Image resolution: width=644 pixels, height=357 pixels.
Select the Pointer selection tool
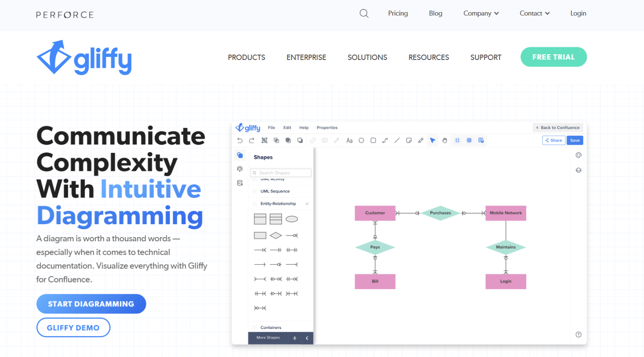pyautogui.click(x=432, y=140)
